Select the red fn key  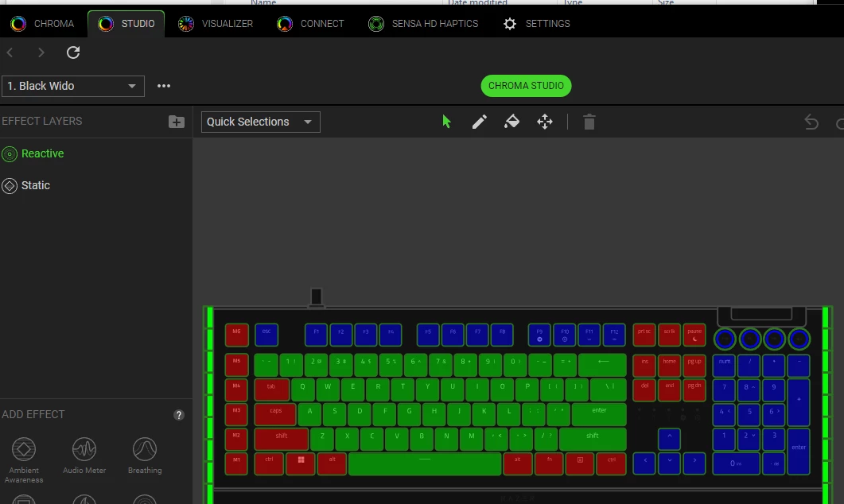549,463
